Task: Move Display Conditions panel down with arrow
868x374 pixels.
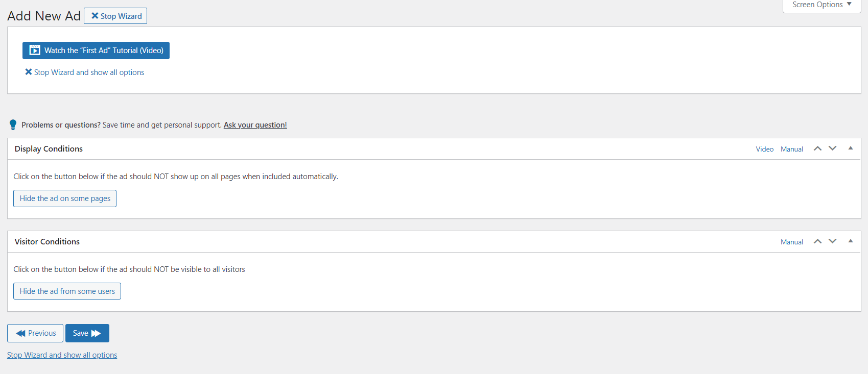Action: pos(833,148)
